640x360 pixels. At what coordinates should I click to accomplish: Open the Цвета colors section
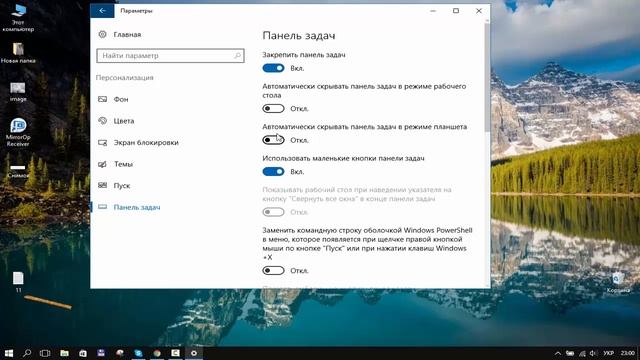[124, 121]
